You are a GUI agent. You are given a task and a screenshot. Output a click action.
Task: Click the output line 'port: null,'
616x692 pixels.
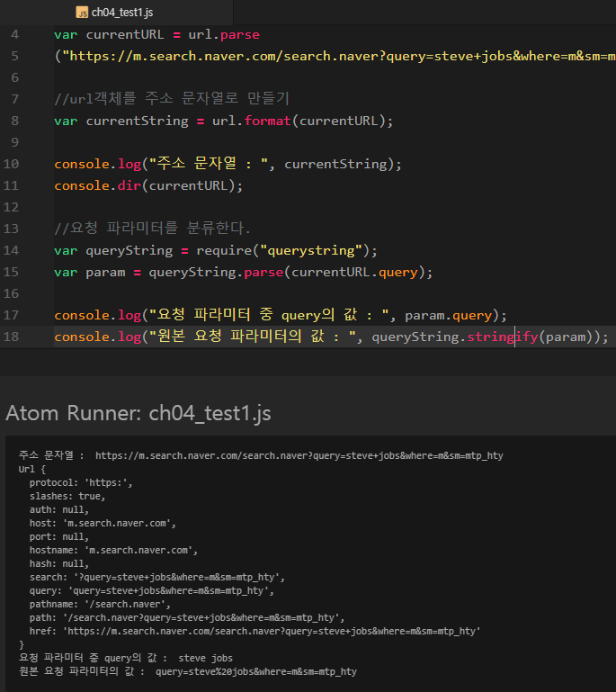[x=59, y=536]
